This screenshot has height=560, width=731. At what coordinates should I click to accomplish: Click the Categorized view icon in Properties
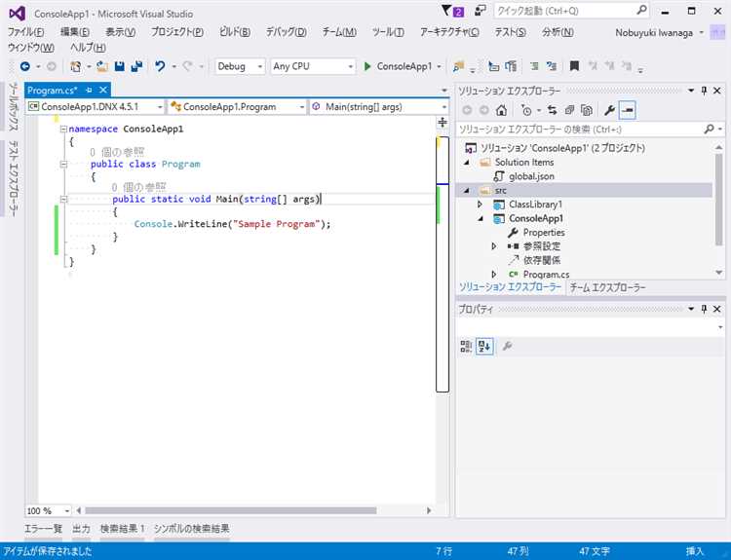466,346
